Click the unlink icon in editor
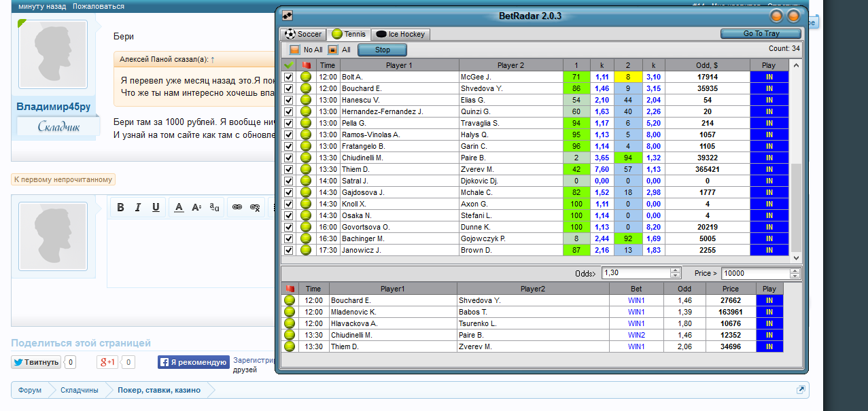This screenshot has width=868, height=411. [255, 207]
